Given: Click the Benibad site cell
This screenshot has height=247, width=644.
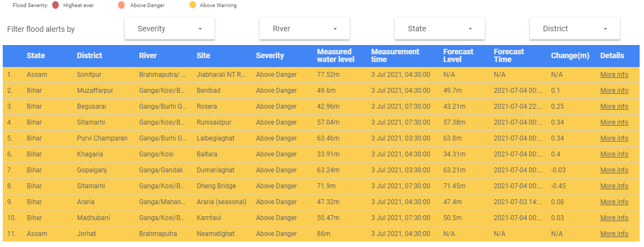Looking at the screenshot, I should tap(208, 90).
